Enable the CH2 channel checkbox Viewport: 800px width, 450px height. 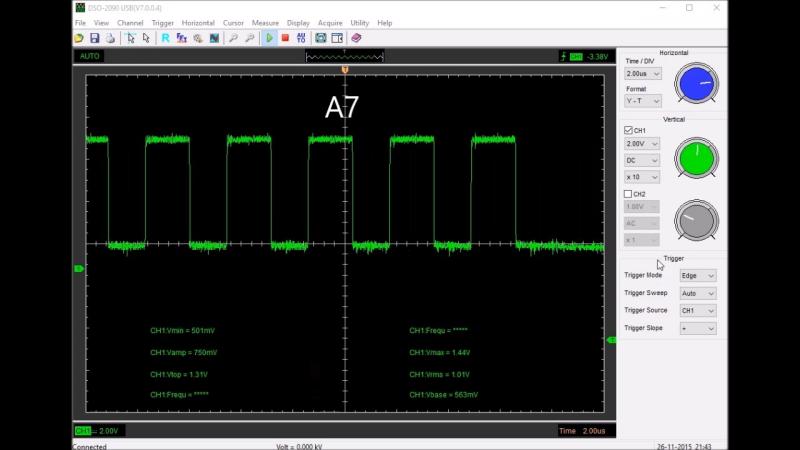pyautogui.click(x=628, y=194)
